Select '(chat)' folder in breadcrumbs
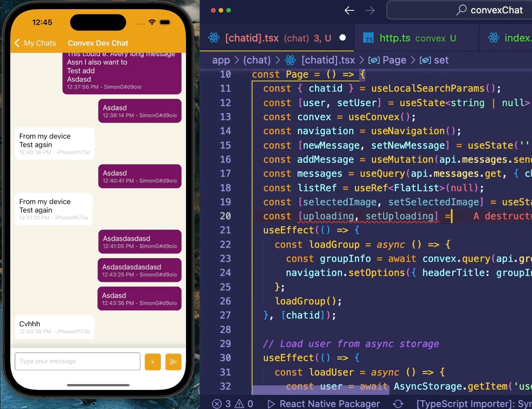 click(257, 60)
